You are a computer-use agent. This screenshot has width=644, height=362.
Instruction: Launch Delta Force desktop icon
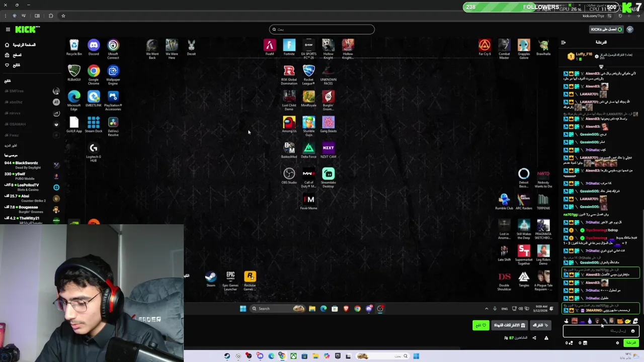click(309, 150)
